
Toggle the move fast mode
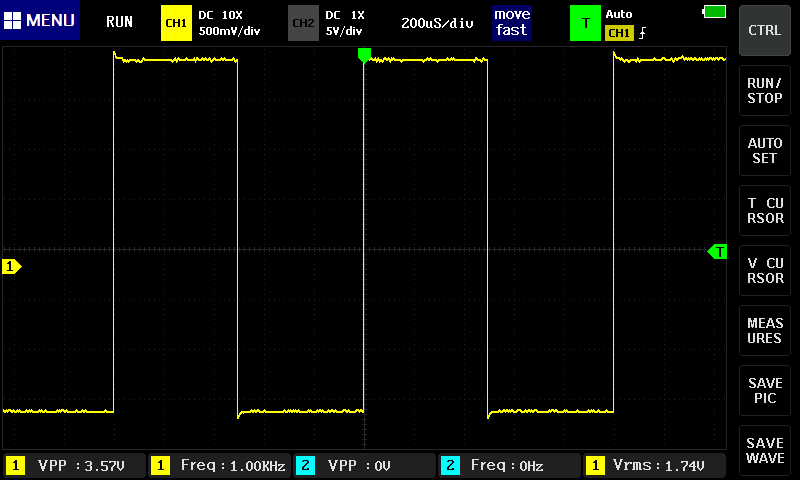point(511,22)
